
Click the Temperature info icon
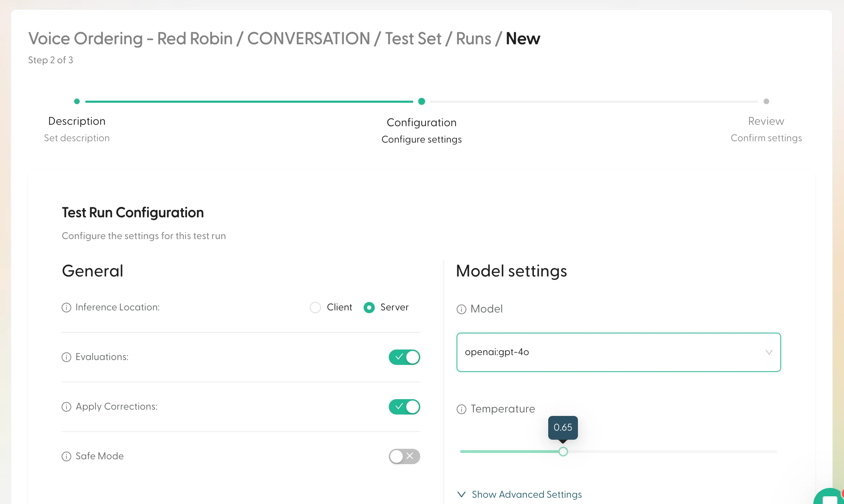tap(461, 409)
